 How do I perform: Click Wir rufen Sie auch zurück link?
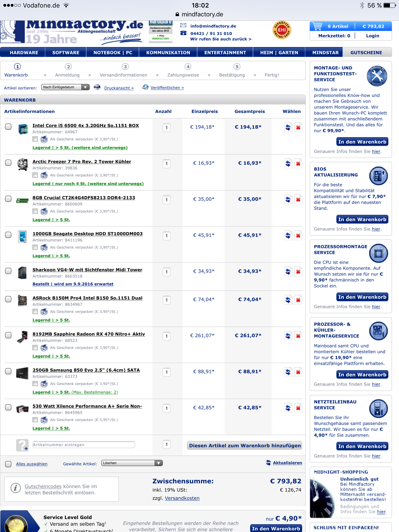[x=221, y=39]
